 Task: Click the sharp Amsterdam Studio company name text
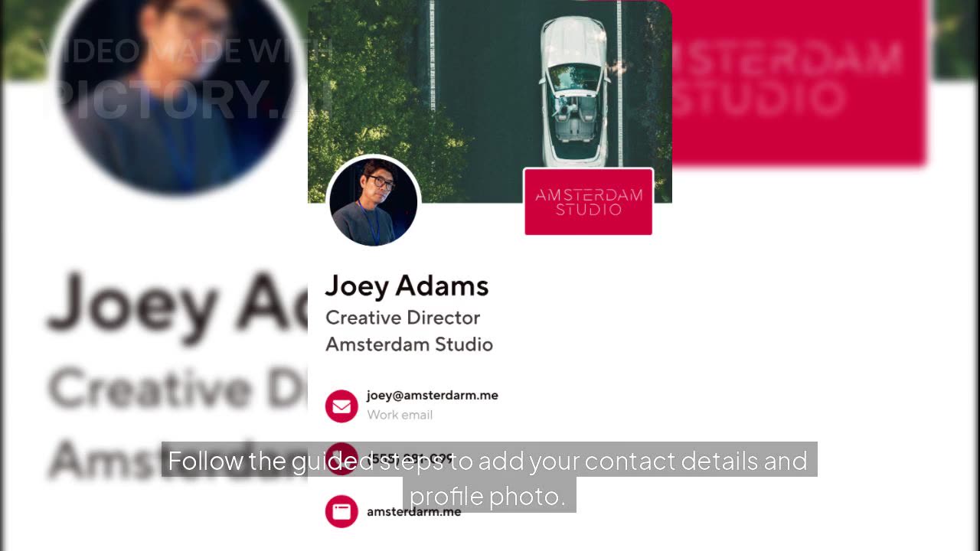[409, 344]
